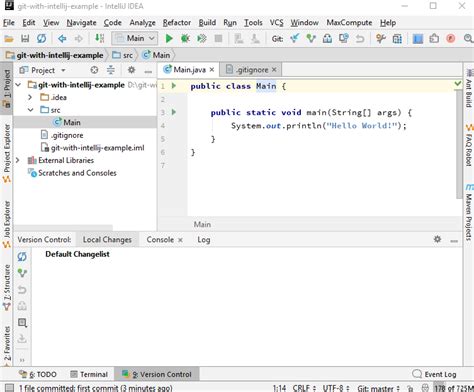Open the MaxCompute menu
The height and width of the screenshot is (392, 474).
349,23
